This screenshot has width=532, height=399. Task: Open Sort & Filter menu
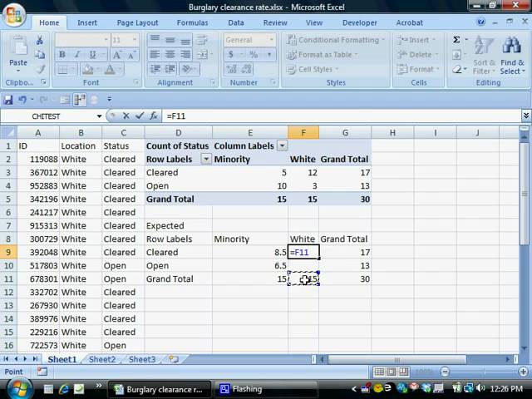(484, 55)
